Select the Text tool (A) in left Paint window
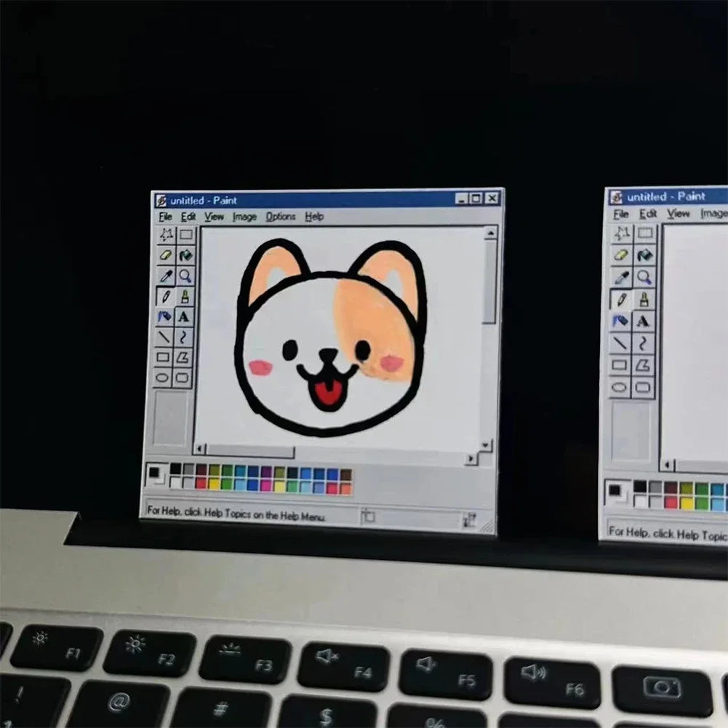 click(184, 316)
